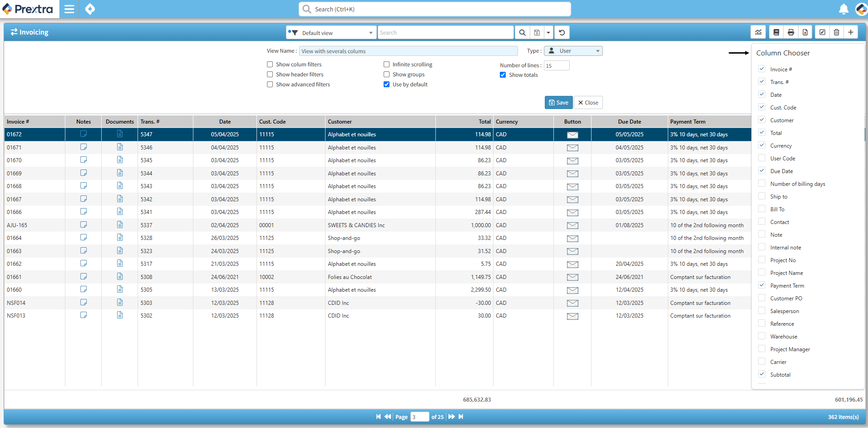Click the trash delete icon
Viewport: 868px width, 428px height.
point(837,32)
